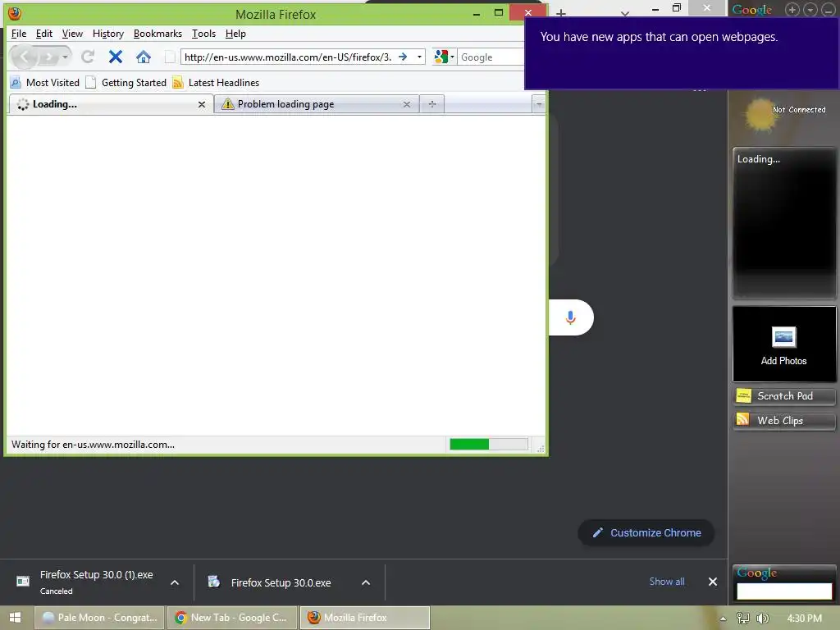The height and width of the screenshot is (630, 840).
Task: Click the Go arrow in the address bar
Action: coord(403,57)
